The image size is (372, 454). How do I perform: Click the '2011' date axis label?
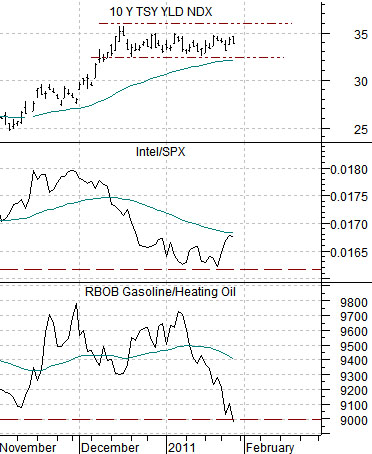point(182,448)
